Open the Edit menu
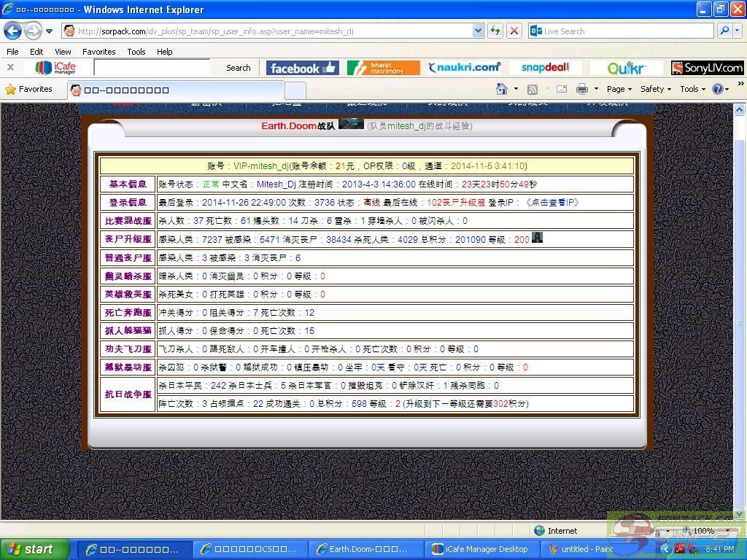Viewport: 747px width, 560px height. (36, 52)
